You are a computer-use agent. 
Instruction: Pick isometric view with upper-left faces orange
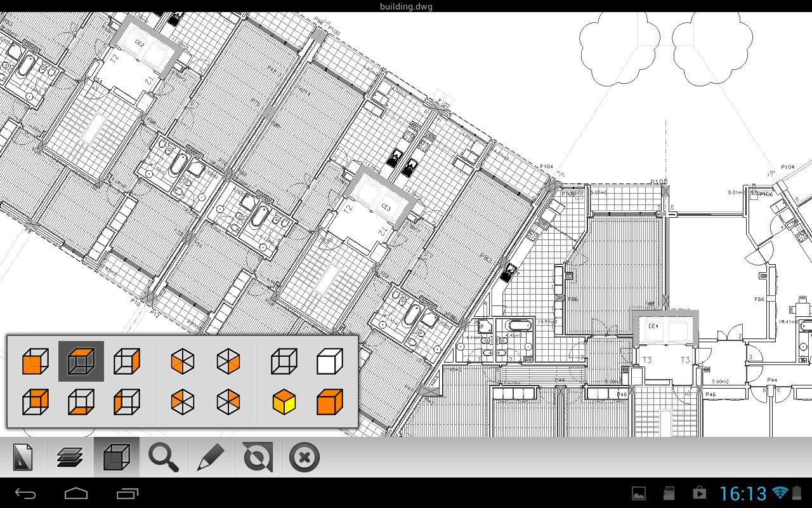(x=183, y=402)
